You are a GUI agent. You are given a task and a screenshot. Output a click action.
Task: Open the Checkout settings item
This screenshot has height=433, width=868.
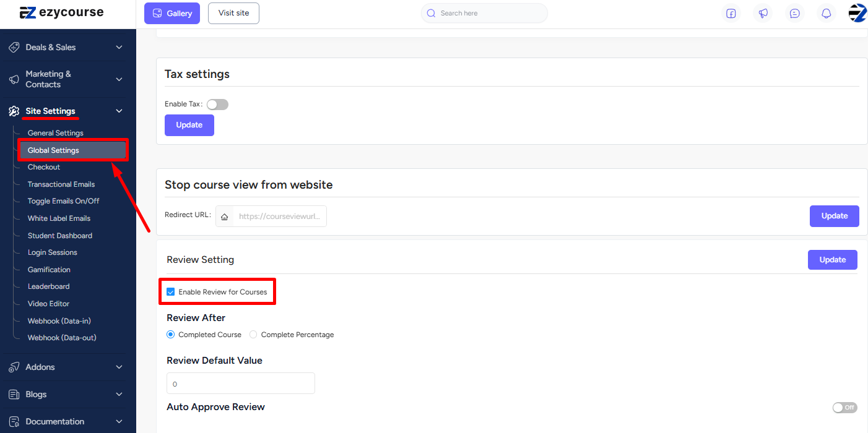point(44,167)
